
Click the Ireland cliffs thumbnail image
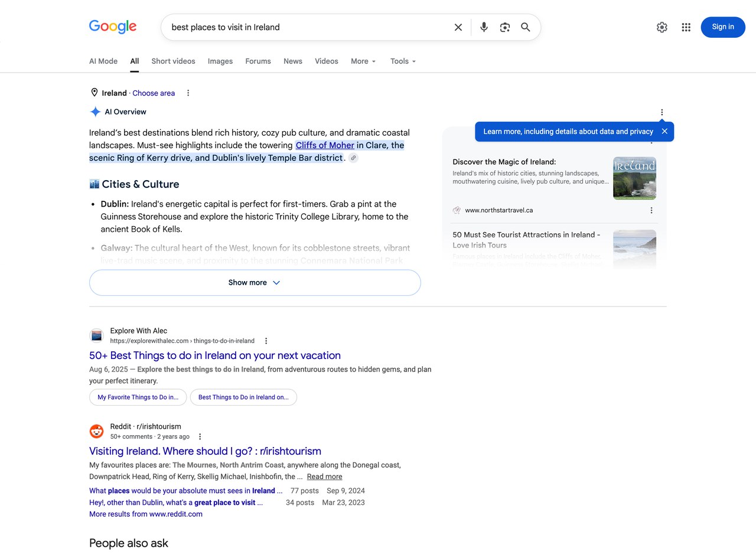pos(634,178)
